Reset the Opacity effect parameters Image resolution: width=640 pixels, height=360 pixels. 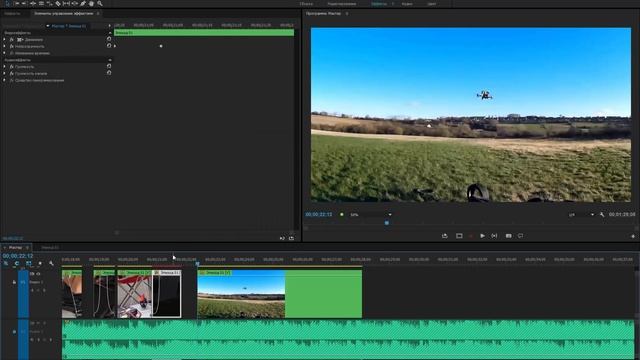click(x=109, y=46)
